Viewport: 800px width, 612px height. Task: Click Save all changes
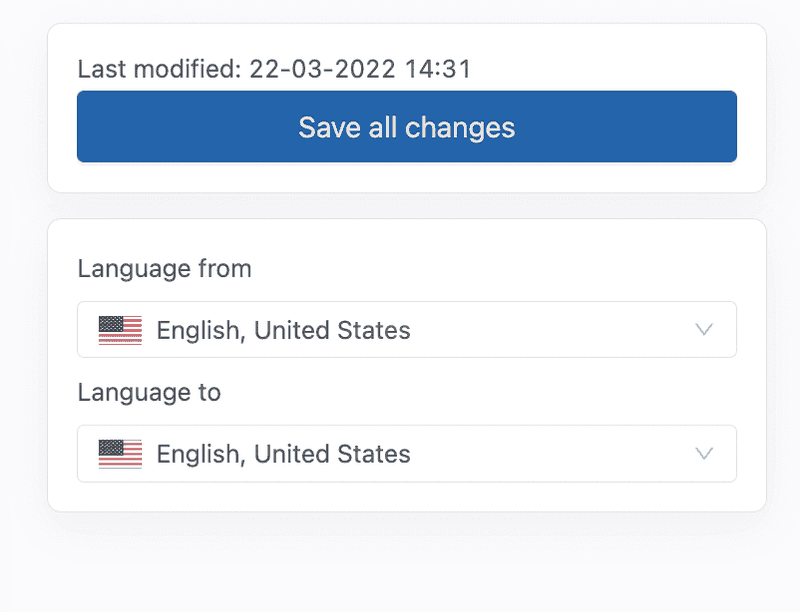click(406, 127)
